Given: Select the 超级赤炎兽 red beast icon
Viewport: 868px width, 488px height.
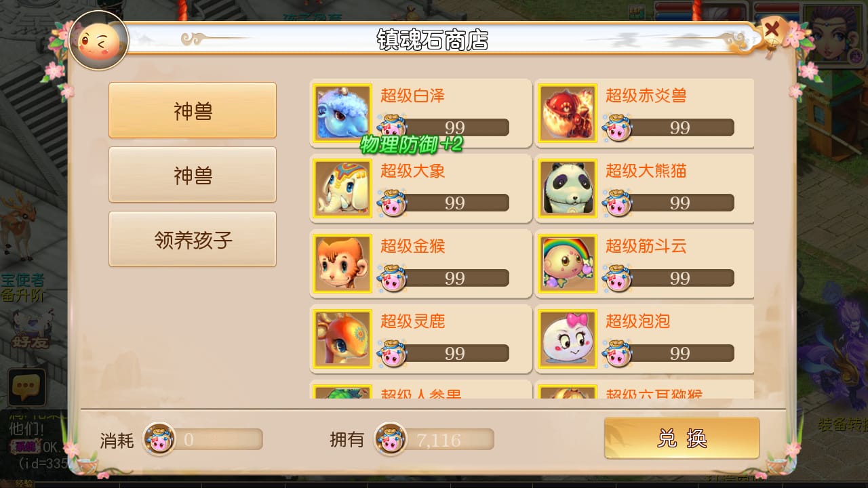Looking at the screenshot, I should pos(568,113).
